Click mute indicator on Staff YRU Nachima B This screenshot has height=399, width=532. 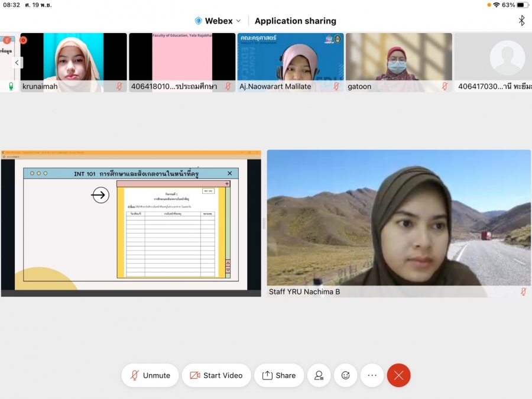click(x=523, y=291)
